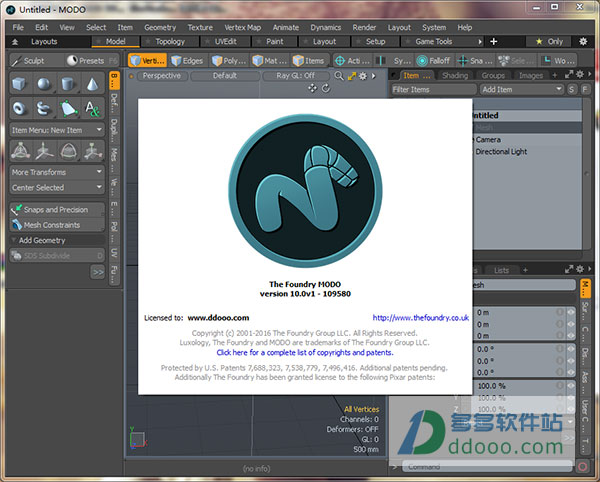Switch to the Topology layout tab
Image resolution: width=600 pixels, height=482 pixels.
click(x=170, y=41)
